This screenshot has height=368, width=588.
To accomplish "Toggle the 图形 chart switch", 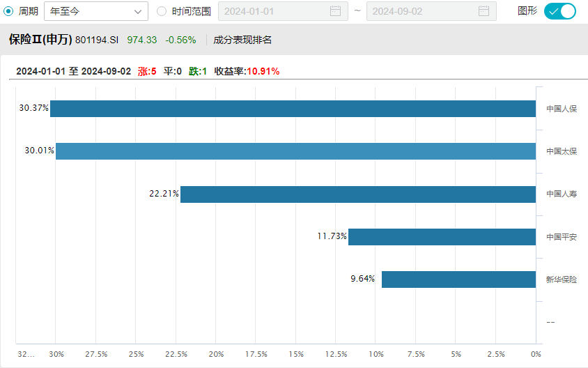I will tap(560, 11).
